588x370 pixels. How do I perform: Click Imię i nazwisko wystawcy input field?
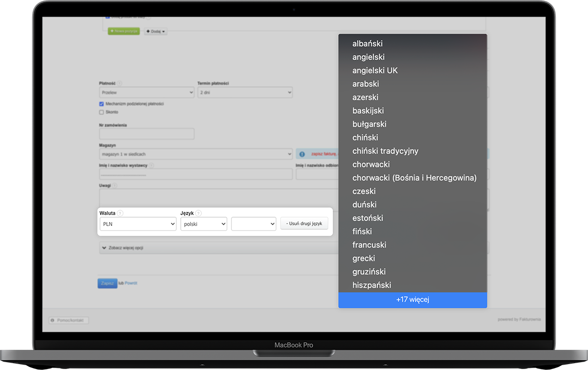196,174
